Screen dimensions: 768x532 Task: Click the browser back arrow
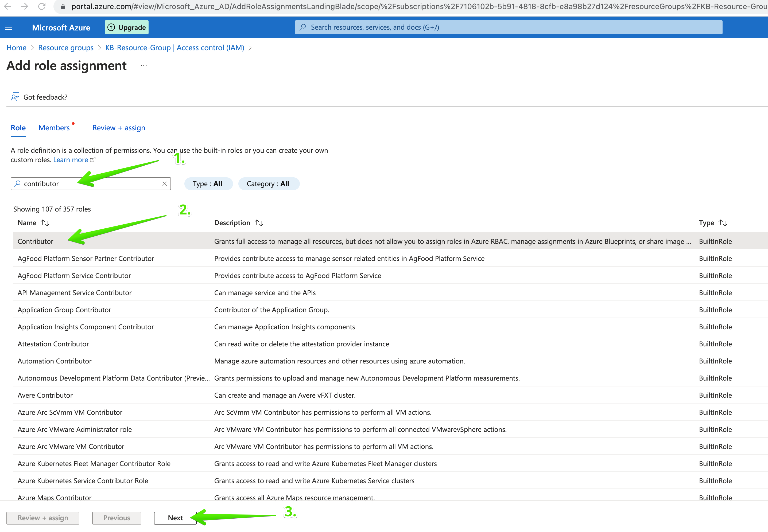[7, 6]
